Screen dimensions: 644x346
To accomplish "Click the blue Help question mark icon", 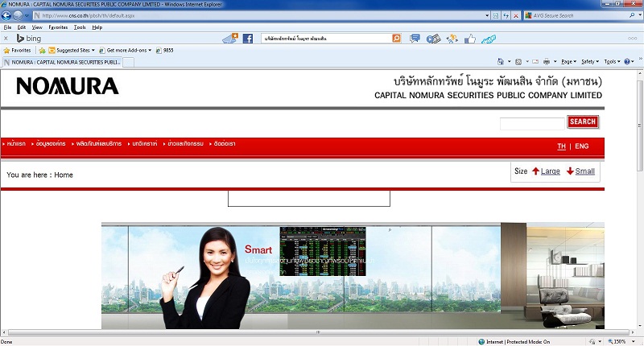I will pos(627,62).
